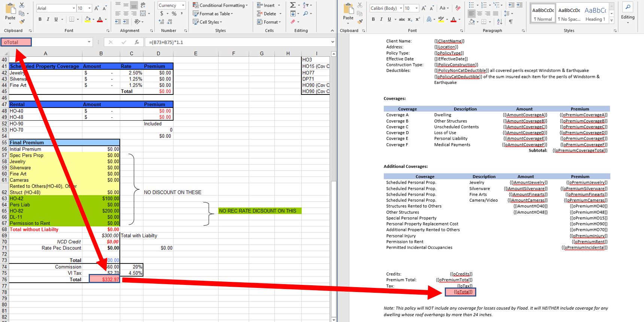This screenshot has width=644, height=322.
Task: Click the {{oTotal}} placeholder in Word
Action: click(x=463, y=292)
